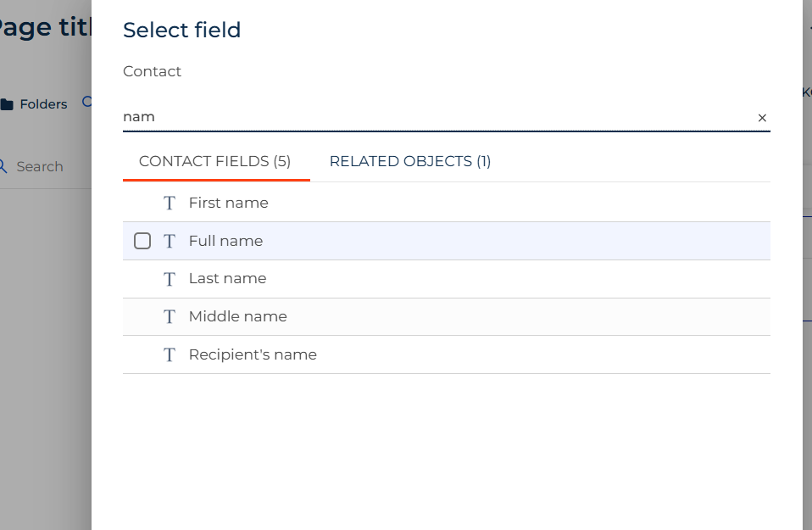The image size is (812, 530).
Task: Select the Full name row
Action: [447, 241]
